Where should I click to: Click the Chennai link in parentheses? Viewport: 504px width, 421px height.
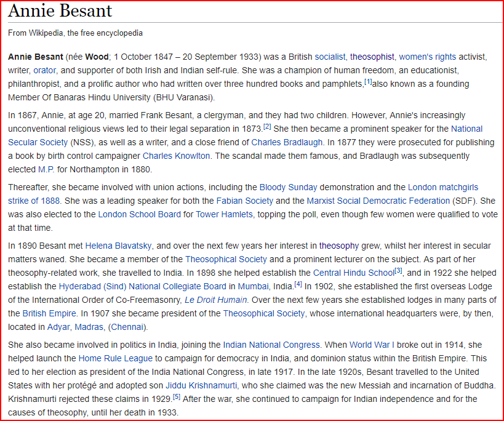point(127,327)
